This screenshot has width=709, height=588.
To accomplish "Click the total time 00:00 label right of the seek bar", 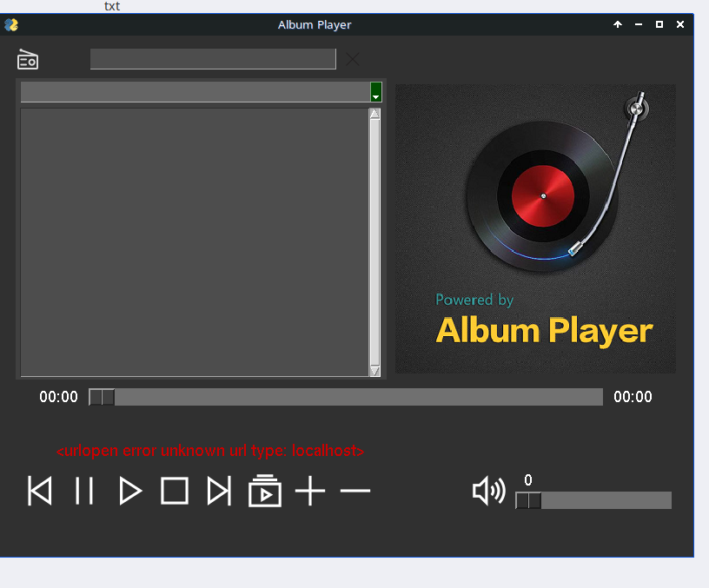I will [x=633, y=397].
